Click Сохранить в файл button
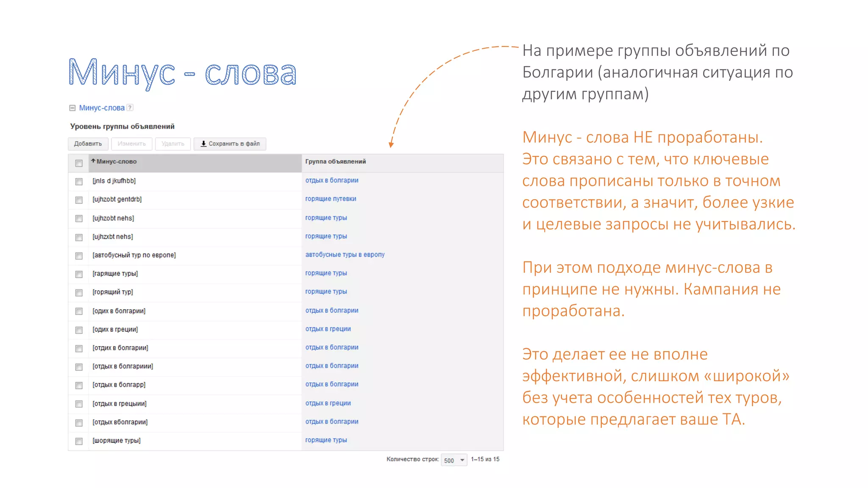The width and height of the screenshot is (868, 488). (x=230, y=144)
